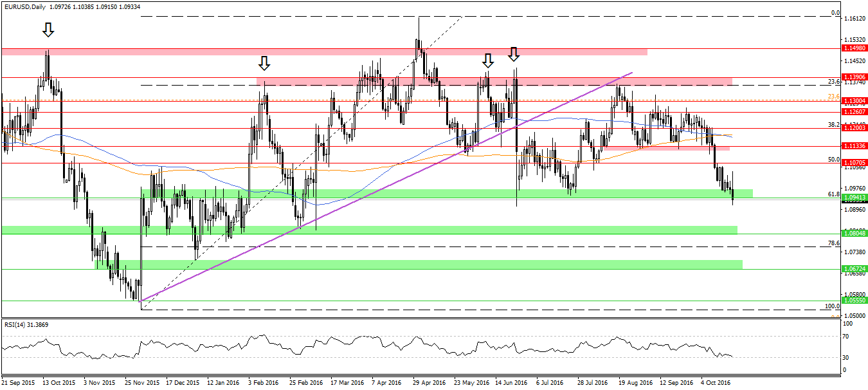Click the red 1.14980 price label

pyautogui.click(x=855, y=48)
